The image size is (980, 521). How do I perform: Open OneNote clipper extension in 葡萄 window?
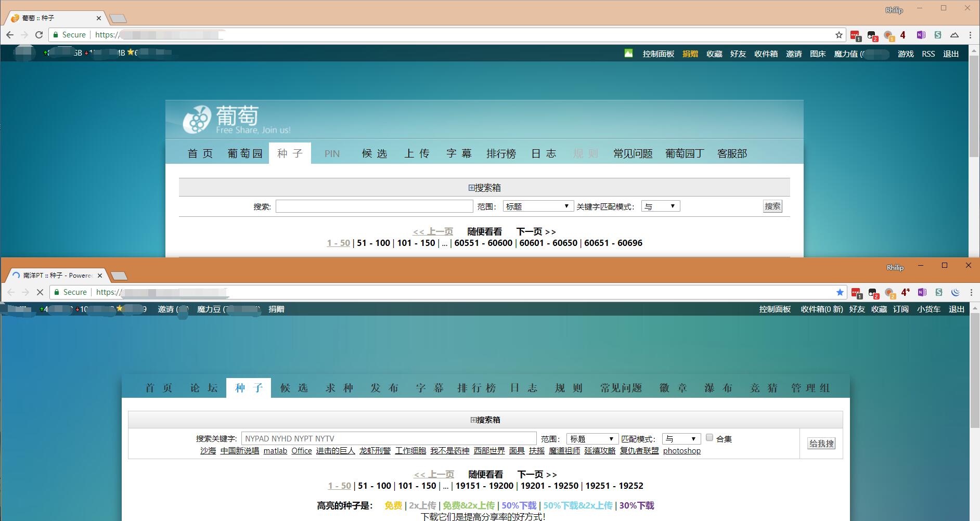click(921, 35)
